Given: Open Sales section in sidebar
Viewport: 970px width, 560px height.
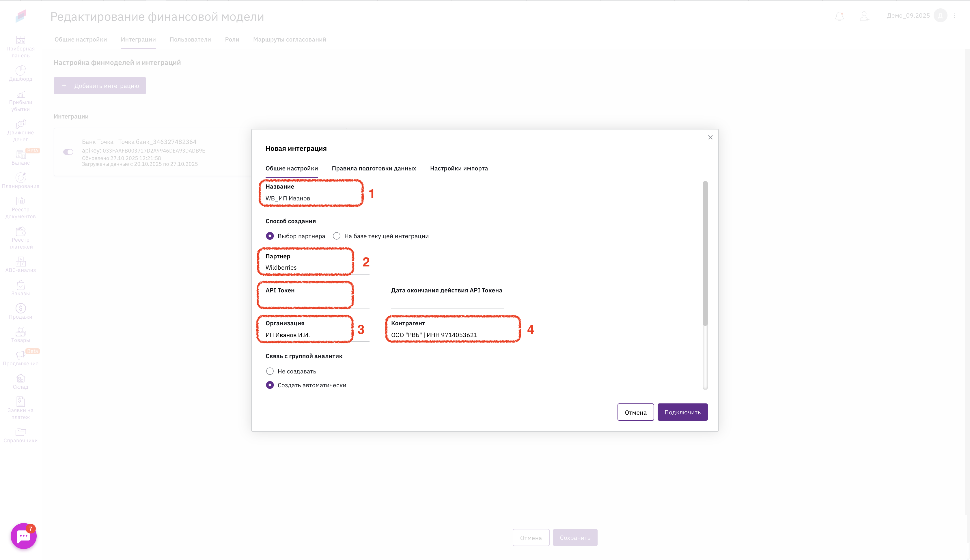Looking at the screenshot, I should tap(20, 311).
